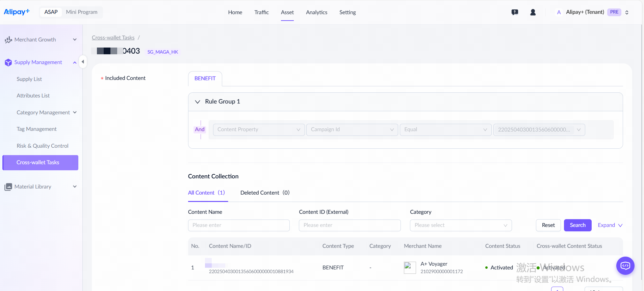Click the Material Library image icon
Viewport: 644px width, 291px height.
tap(8, 187)
